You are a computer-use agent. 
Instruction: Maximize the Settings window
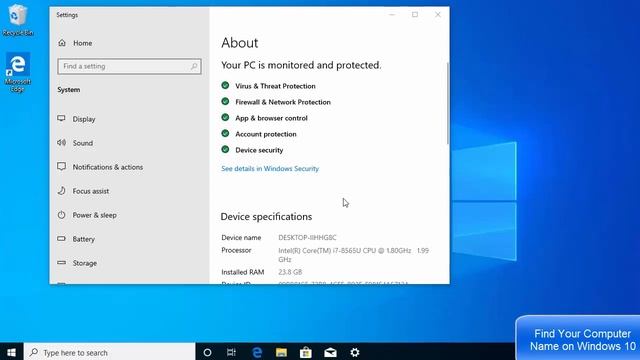(415, 15)
